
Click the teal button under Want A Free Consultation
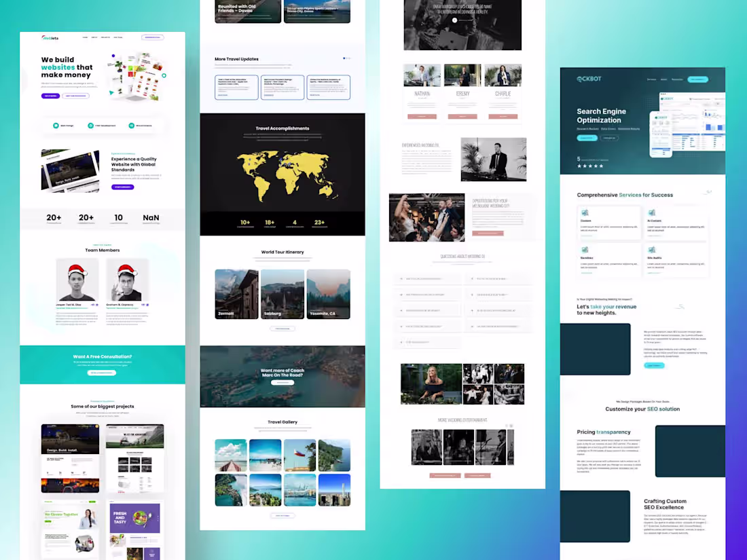coord(103,372)
